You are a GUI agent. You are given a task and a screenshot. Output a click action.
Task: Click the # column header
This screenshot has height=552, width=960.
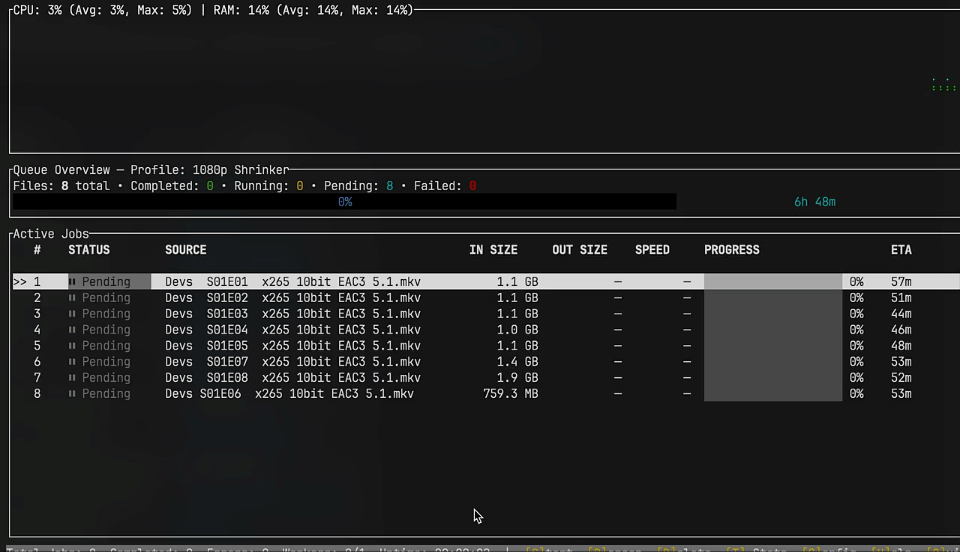[37, 250]
